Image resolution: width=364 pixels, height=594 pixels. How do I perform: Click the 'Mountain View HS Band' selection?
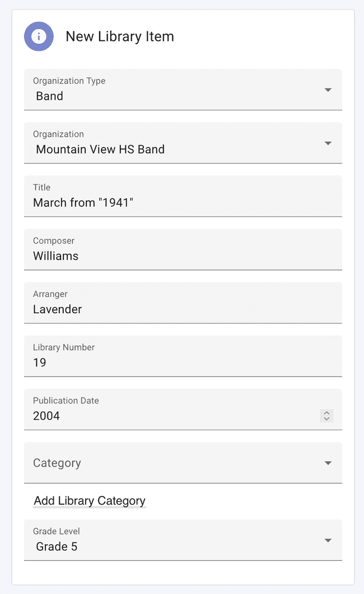100,150
